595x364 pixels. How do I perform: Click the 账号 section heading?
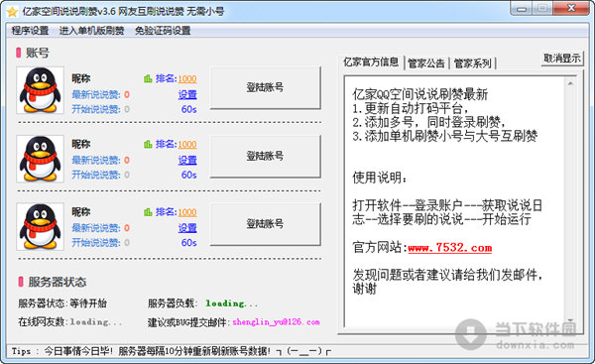coord(38,53)
